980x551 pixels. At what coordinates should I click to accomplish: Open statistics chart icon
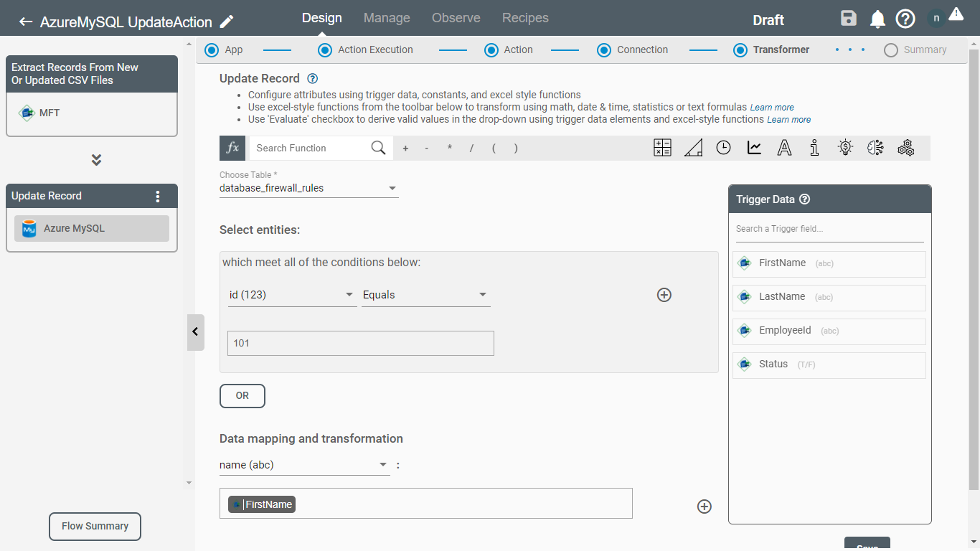coord(754,148)
